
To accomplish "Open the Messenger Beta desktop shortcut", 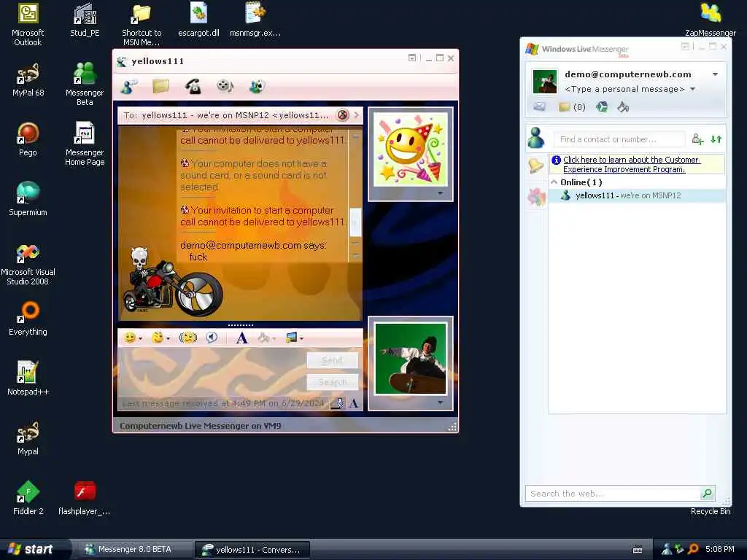I will pos(85,84).
